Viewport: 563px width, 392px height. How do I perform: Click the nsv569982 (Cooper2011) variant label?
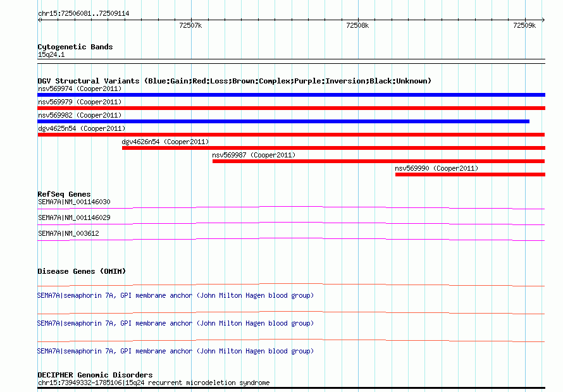tap(80, 115)
